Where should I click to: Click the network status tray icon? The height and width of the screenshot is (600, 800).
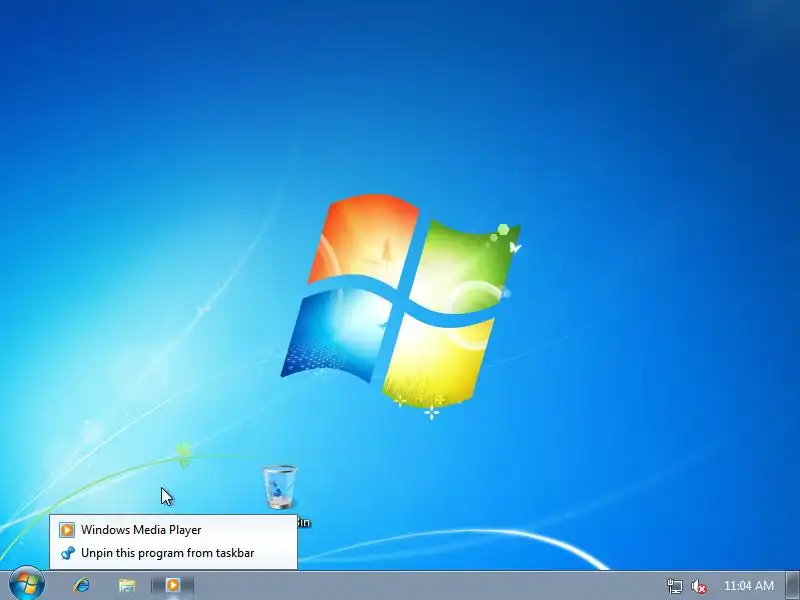[674, 586]
